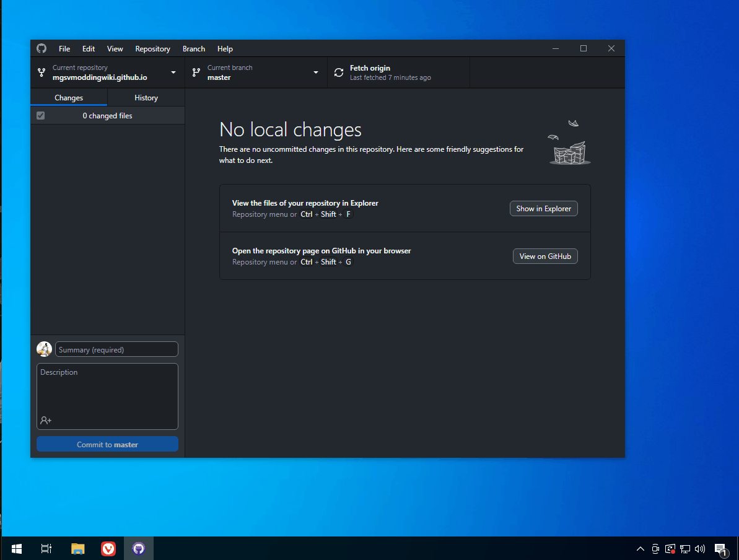Open the Windows Start menu

pos(17,548)
